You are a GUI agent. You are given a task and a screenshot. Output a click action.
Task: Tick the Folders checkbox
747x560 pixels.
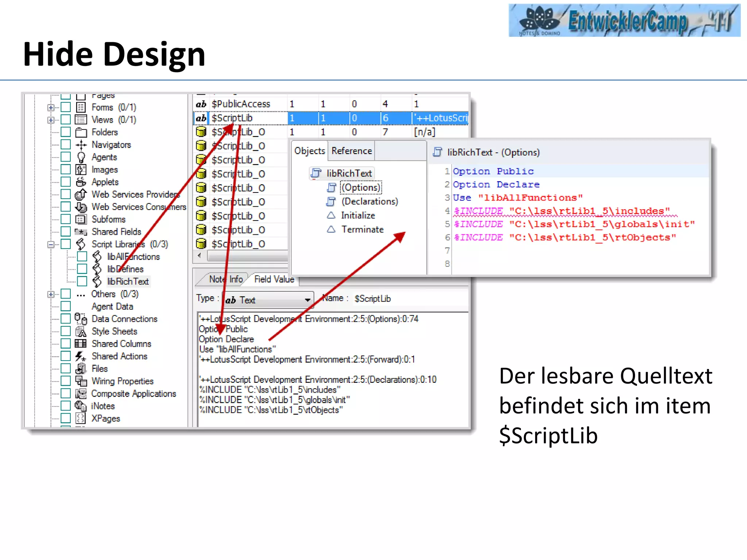pos(66,132)
